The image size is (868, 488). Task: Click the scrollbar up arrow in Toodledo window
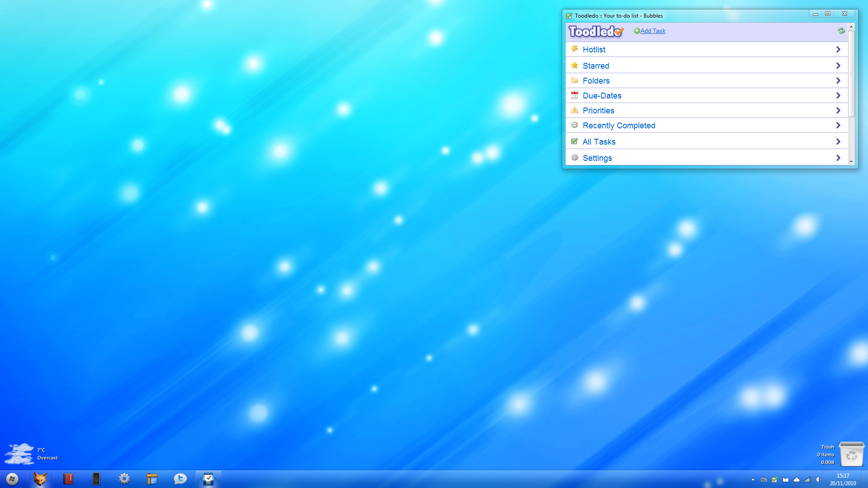tap(851, 27)
